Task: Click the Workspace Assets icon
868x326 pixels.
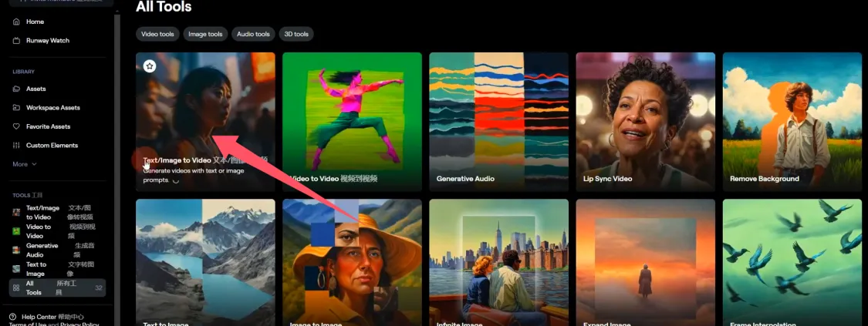Action: [x=16, y=108]
